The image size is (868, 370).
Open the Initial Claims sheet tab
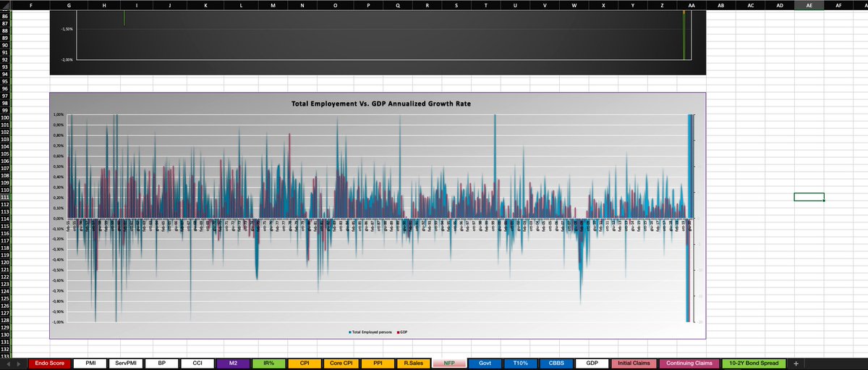(x=634, y=363)
